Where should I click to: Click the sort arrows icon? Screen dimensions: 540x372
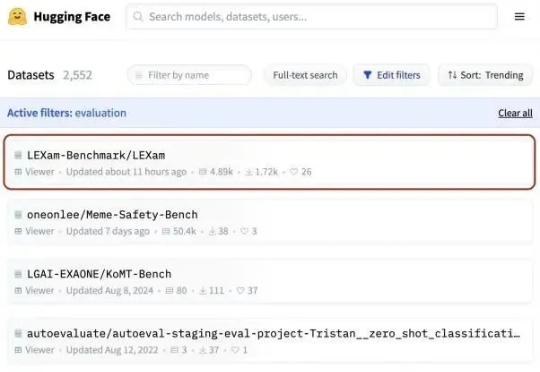(452, 75)
